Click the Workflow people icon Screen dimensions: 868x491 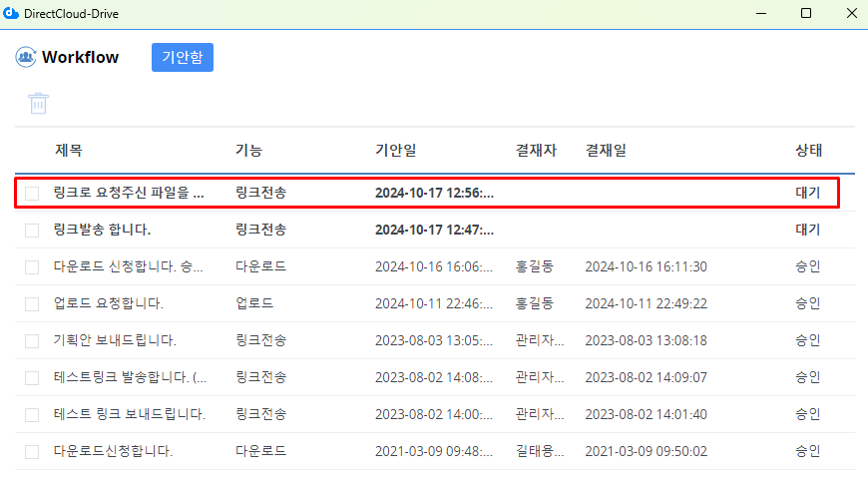coord(25,57)
